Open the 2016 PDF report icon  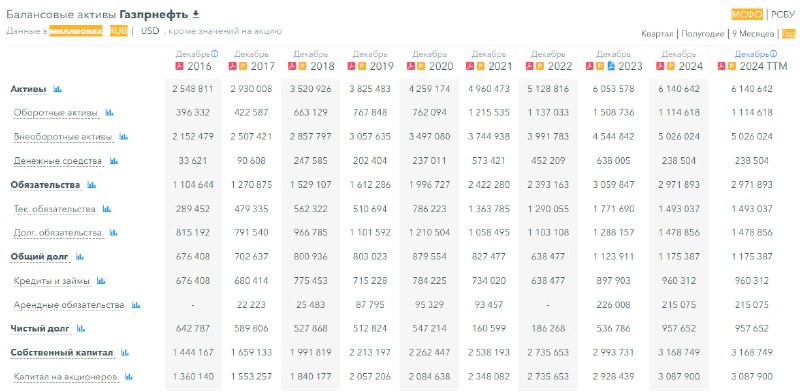179,66
